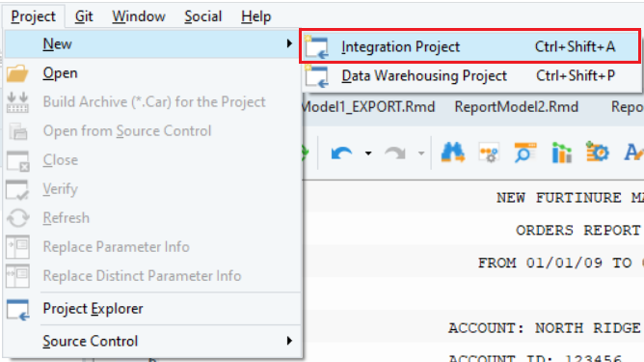Click the Project Explorer window icon
This screenshot has height=362, width=644.
[x=17, y=309]
